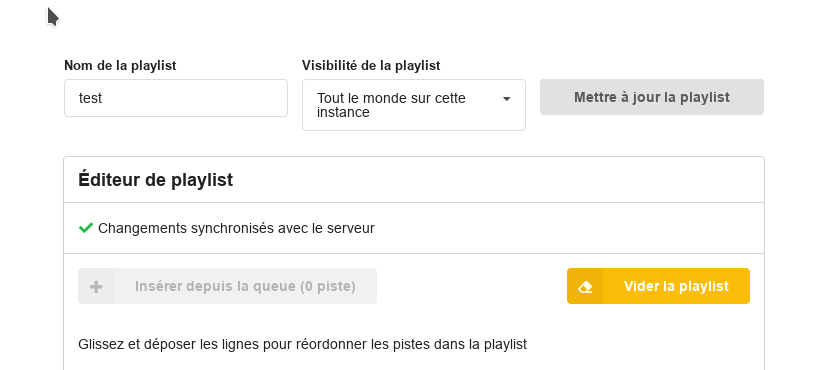Select the 'Tout le monde sur cette instance' text
This screenshot has width=829, height=370.
tap(391, 105)
